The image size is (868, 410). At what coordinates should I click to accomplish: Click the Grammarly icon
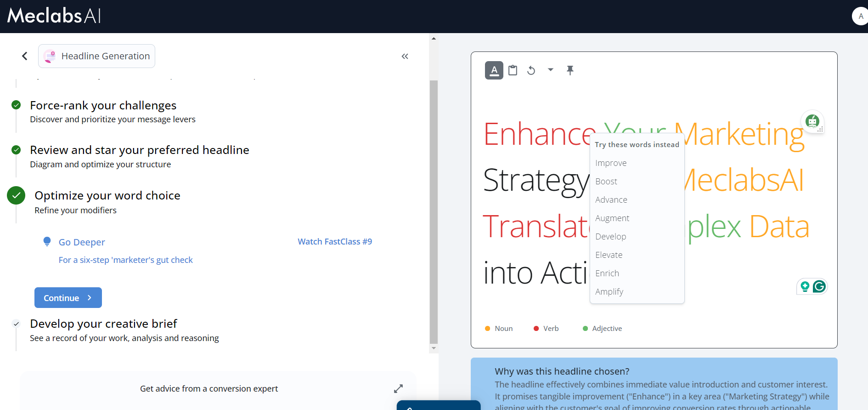point(819,286)
